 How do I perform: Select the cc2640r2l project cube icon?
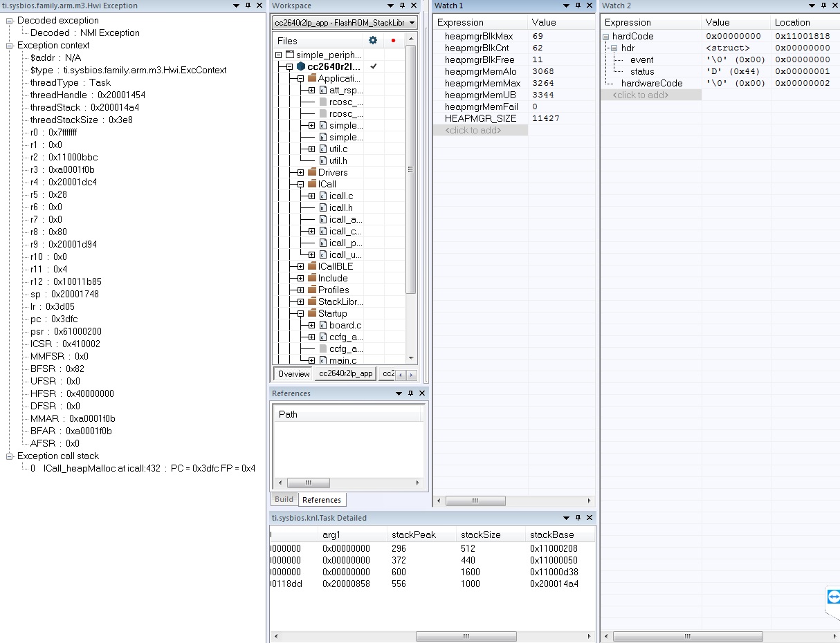click(300, 66)
